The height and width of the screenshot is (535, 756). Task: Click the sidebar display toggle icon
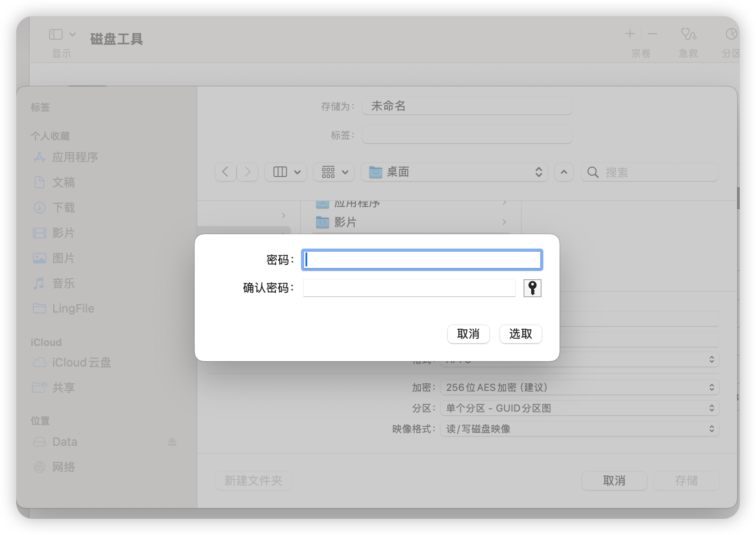(56, 34)
